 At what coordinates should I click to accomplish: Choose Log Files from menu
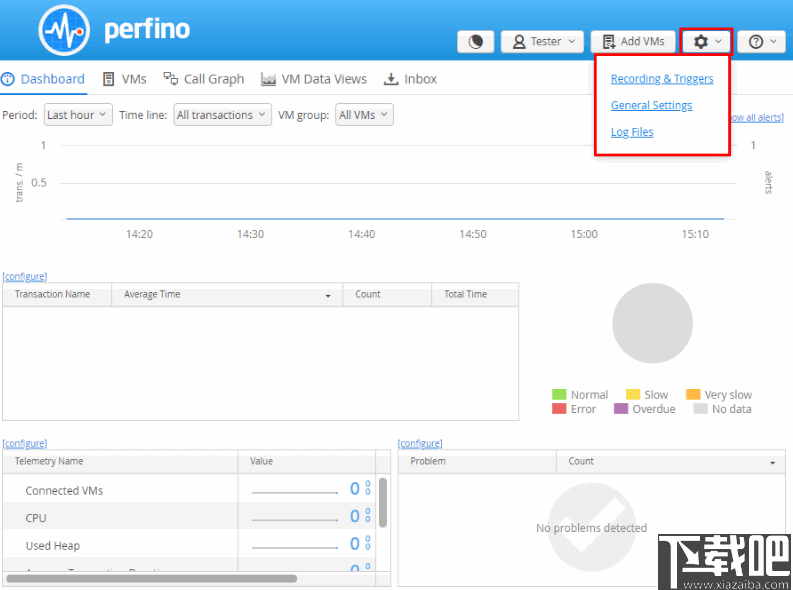coord(632,132)
